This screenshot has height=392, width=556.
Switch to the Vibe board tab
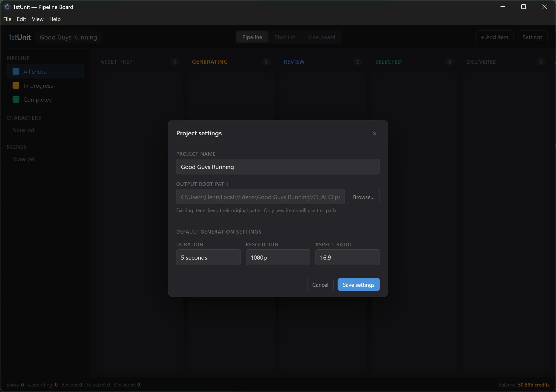click(x=321, y=37)
